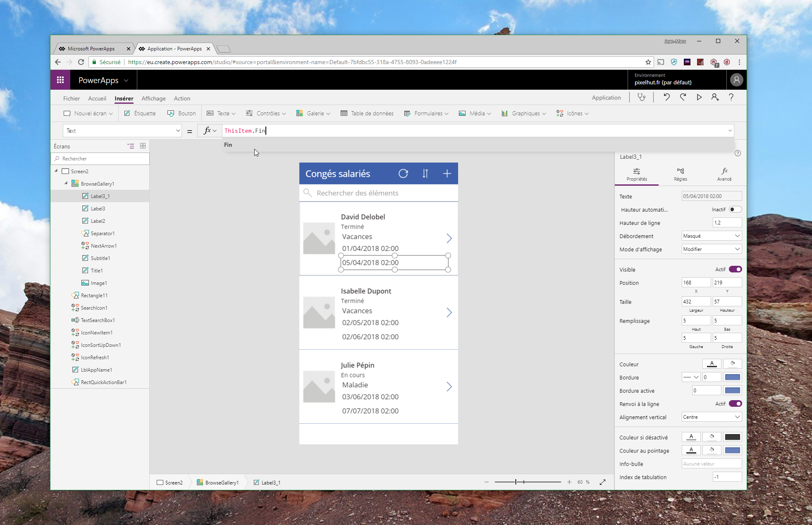Click BrowseGallery1 in the breadcrumb
The height and width of the screenshot is (525, 812).
218,482
